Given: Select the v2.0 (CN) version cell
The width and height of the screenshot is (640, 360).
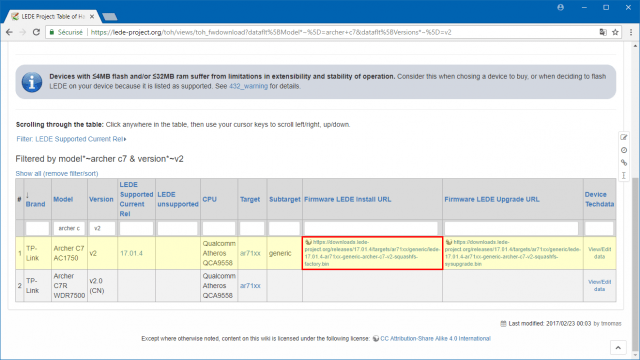Looking at the screenshot, I should coord(102,286).
